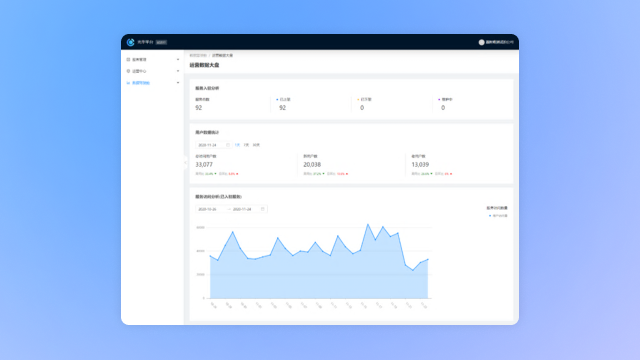The width and height of the screenshot is (640, 360).
Task: Click the start date 2020-10-26 field
Action: [x=207, y=209]
